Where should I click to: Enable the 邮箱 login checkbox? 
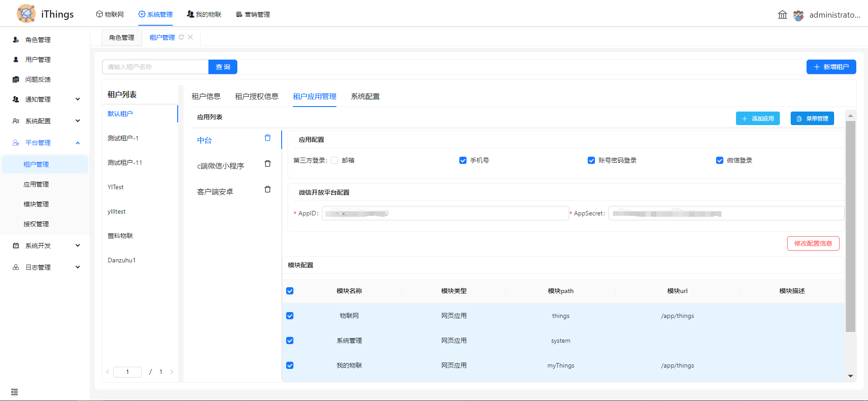click(335, 160)
